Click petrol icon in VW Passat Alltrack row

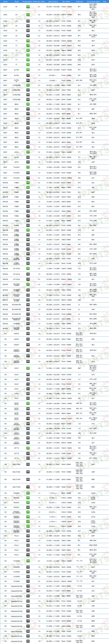click(x=28, y=512)
